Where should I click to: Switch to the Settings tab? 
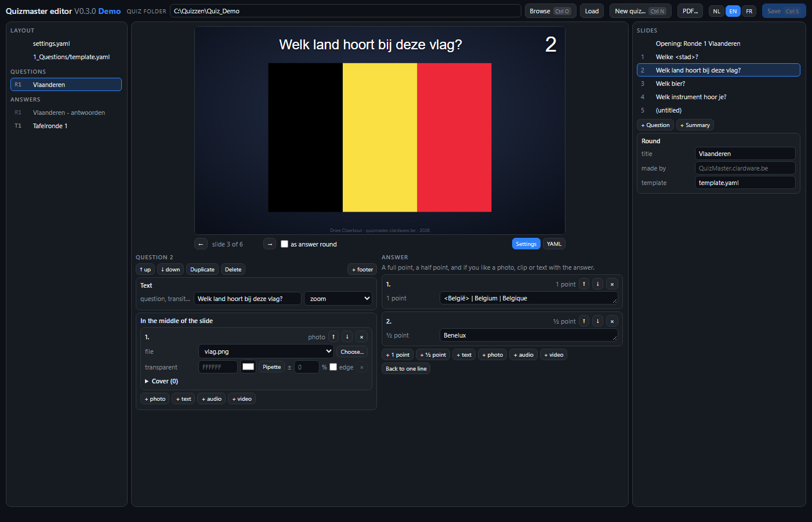pos(526,244)
